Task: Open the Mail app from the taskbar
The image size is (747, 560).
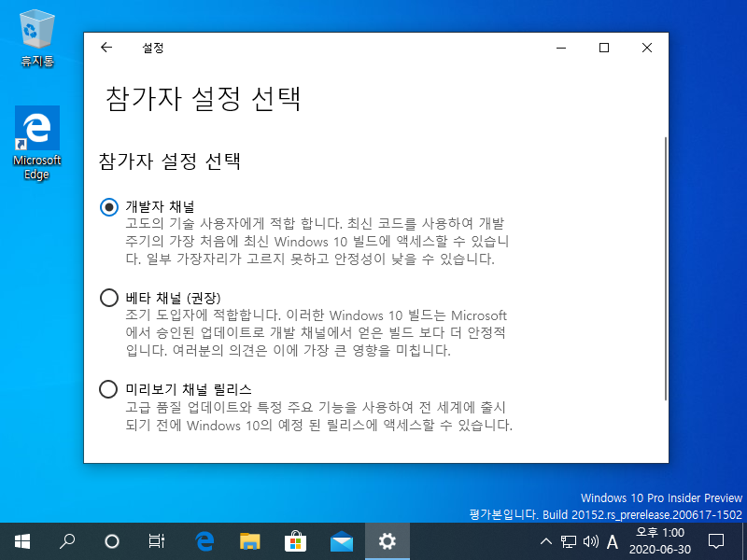Action: (x=341, y=539)
